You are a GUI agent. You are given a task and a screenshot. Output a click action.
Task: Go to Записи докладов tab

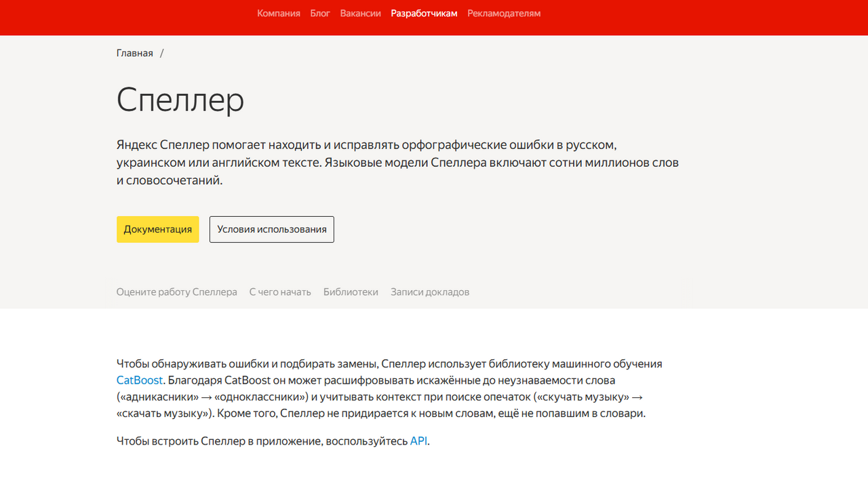coord(429,292)
